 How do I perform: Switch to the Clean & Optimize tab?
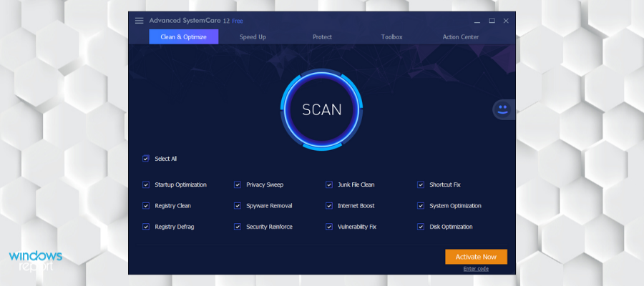[184, 37]
